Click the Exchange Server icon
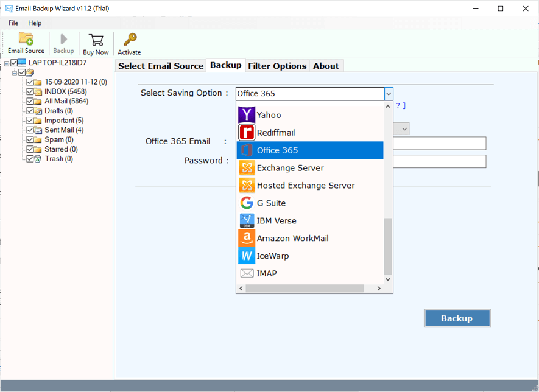This screenshot has width=539, height=392. (247, 167)
